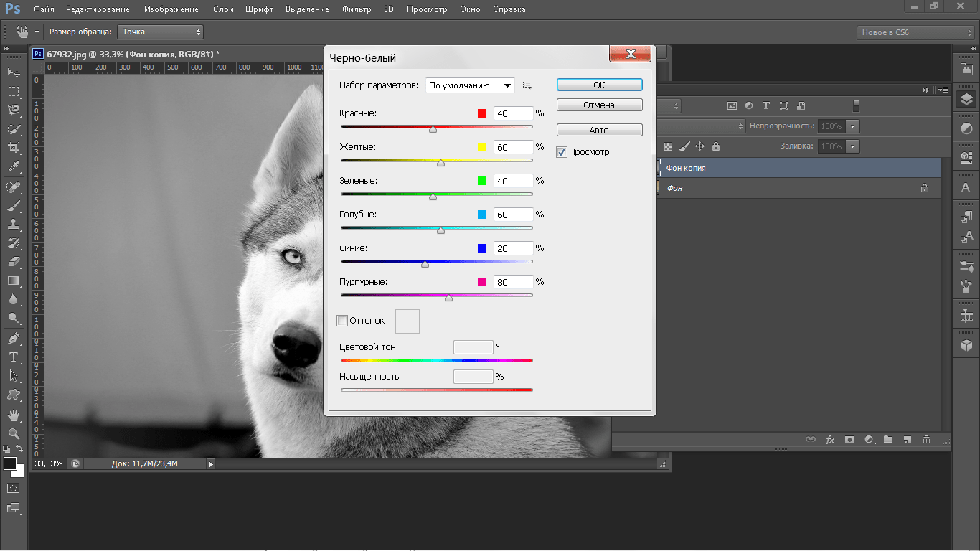980x551 pixels.
Task: Open the fx layer styles menu
Action: click(831, 440)
